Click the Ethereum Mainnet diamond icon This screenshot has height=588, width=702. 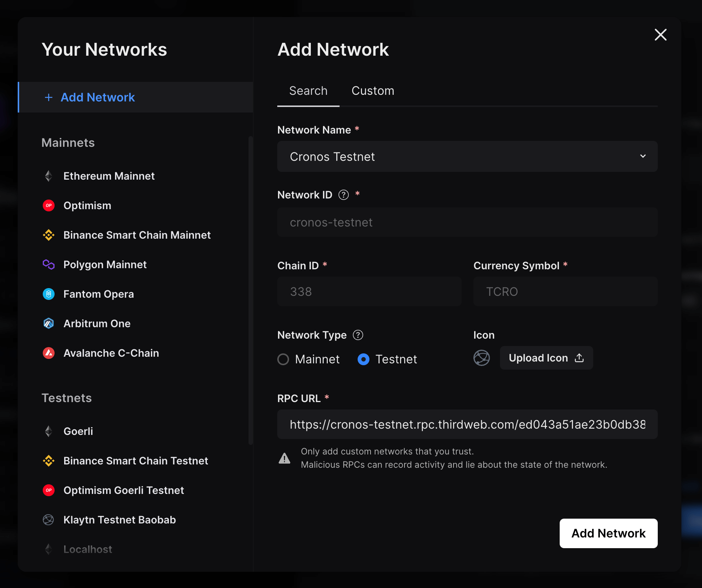pos(49,176)
